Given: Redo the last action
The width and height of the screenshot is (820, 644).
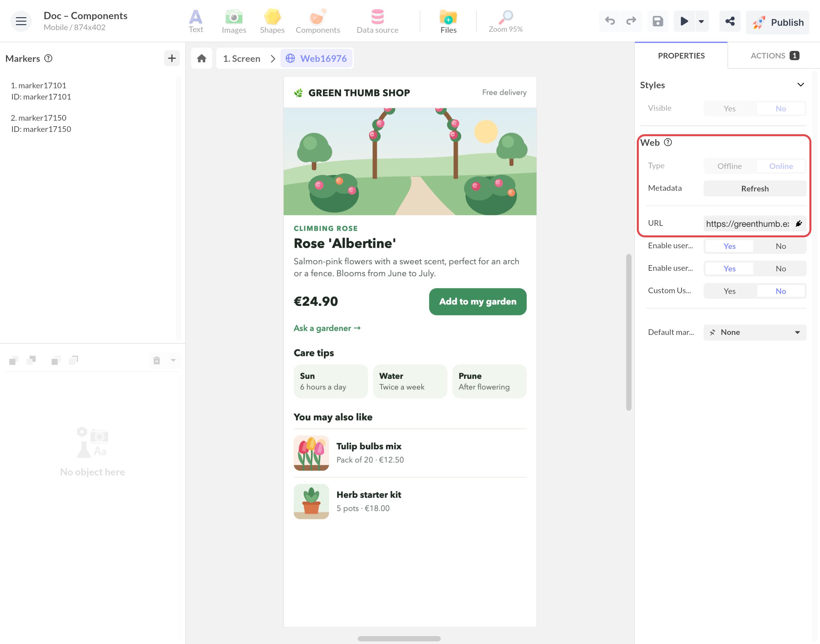Looking at the screenshot, I should click(631, 21).
